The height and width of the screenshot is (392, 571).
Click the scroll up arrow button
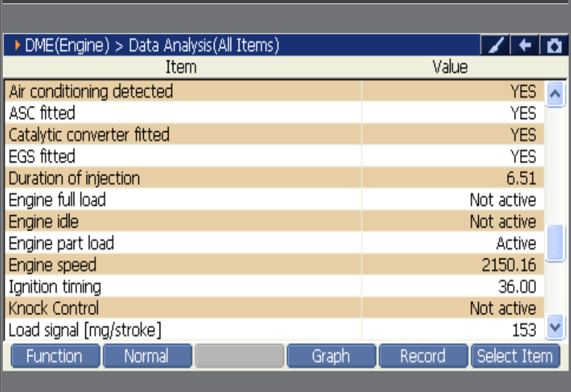(555, 94)
